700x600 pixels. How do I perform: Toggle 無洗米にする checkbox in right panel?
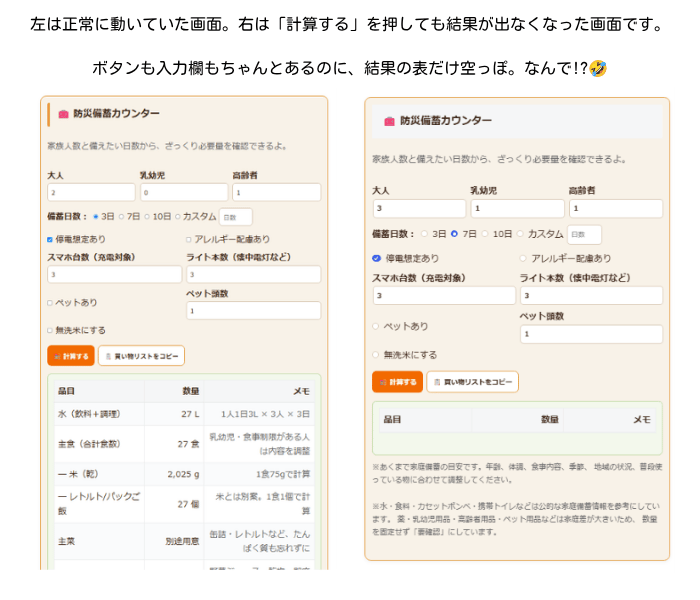tap(375, 354)
